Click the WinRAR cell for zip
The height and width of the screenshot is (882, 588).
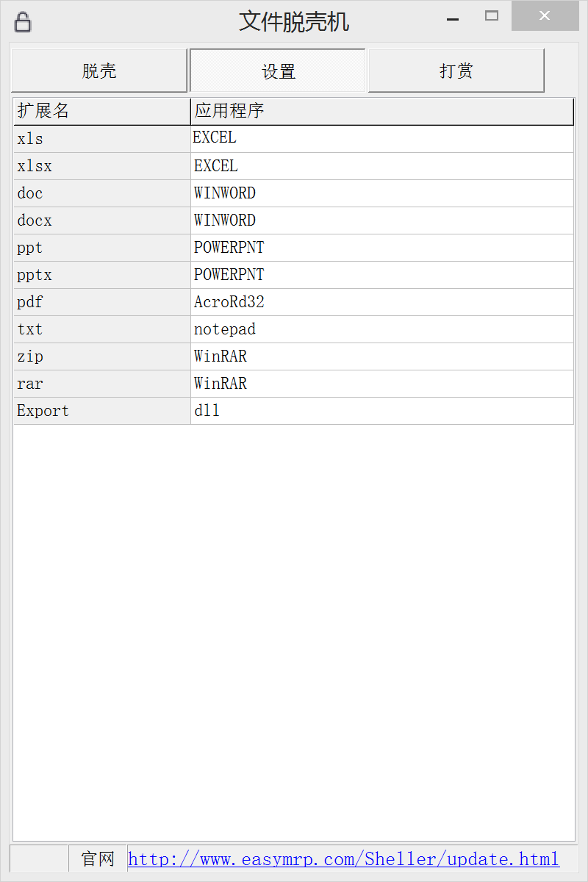pos(382,356)
